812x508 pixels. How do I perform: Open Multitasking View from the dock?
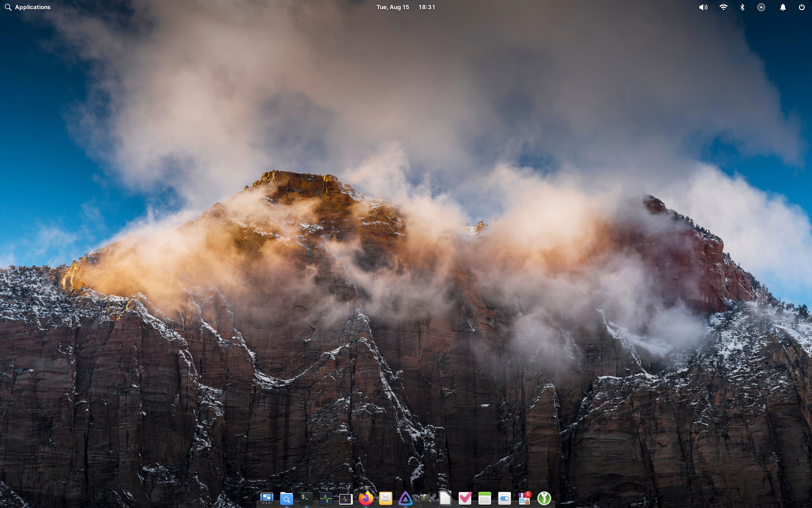[x=266, y=498]
